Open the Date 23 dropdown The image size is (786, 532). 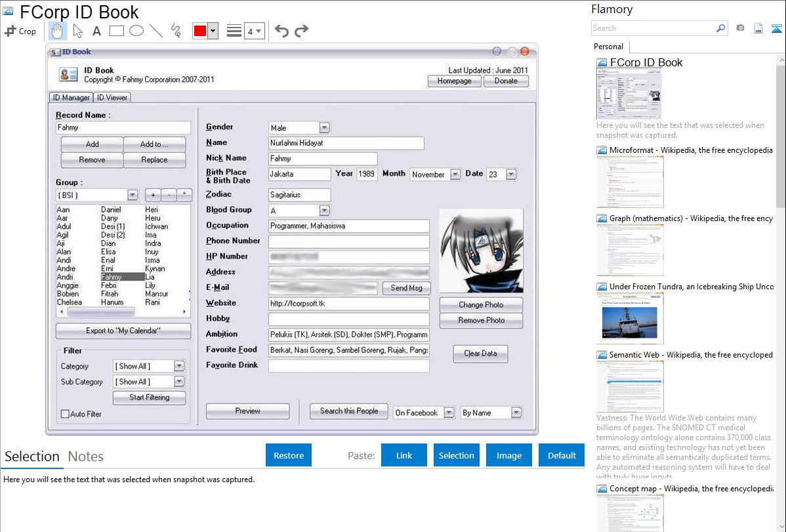(511, 174)
